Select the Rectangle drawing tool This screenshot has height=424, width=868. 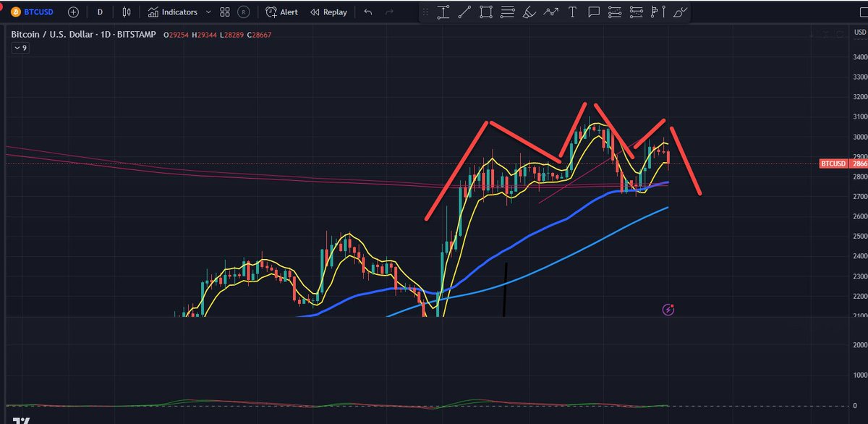pyautogui.click(x=485, y=12)
